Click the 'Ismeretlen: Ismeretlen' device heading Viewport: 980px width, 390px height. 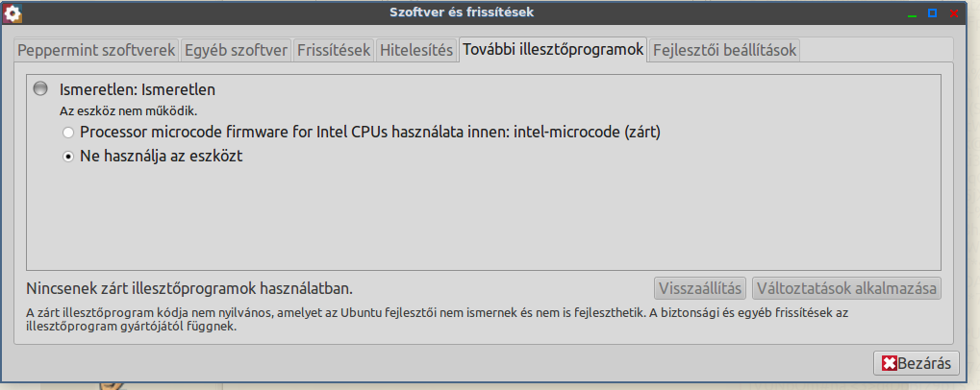(138, 89)
